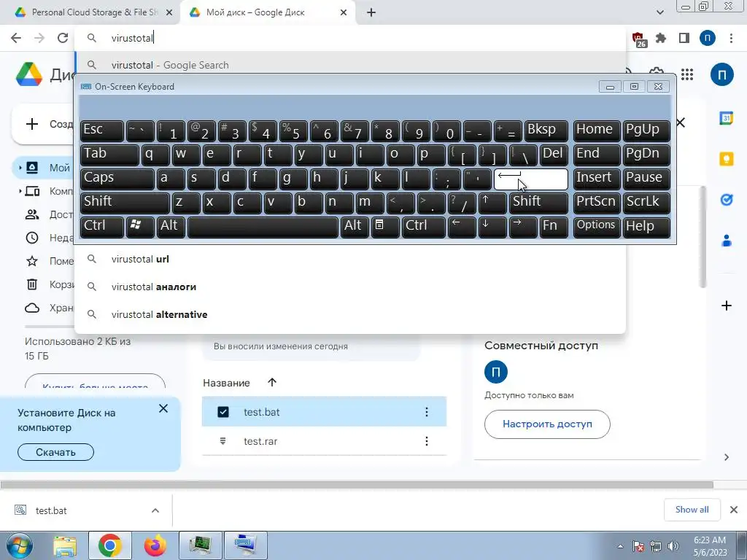Click Options key on On-Screen Keyboard
This screenshot has height=560, width=747.
pyautogui.click(x=597, y=227)
